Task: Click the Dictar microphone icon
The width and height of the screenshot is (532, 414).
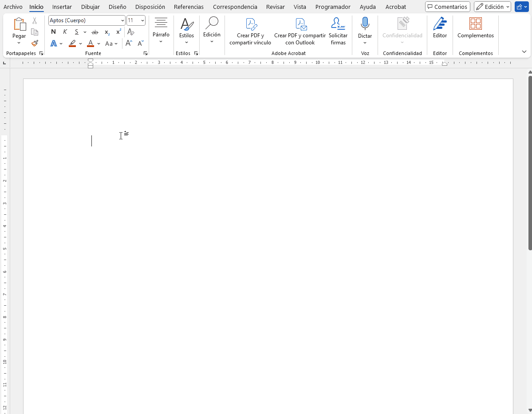Action: [x=365, y=24]
